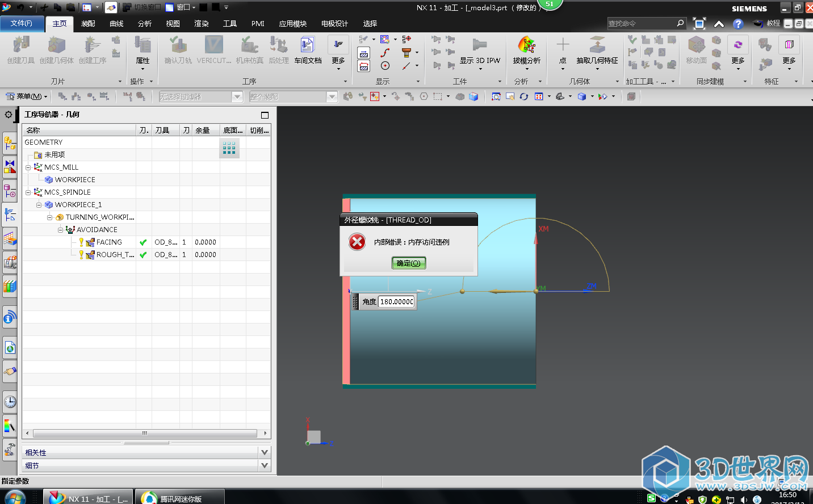
Task: Switch to the 曲线 ribbon tab
Action: coord(116,23)
